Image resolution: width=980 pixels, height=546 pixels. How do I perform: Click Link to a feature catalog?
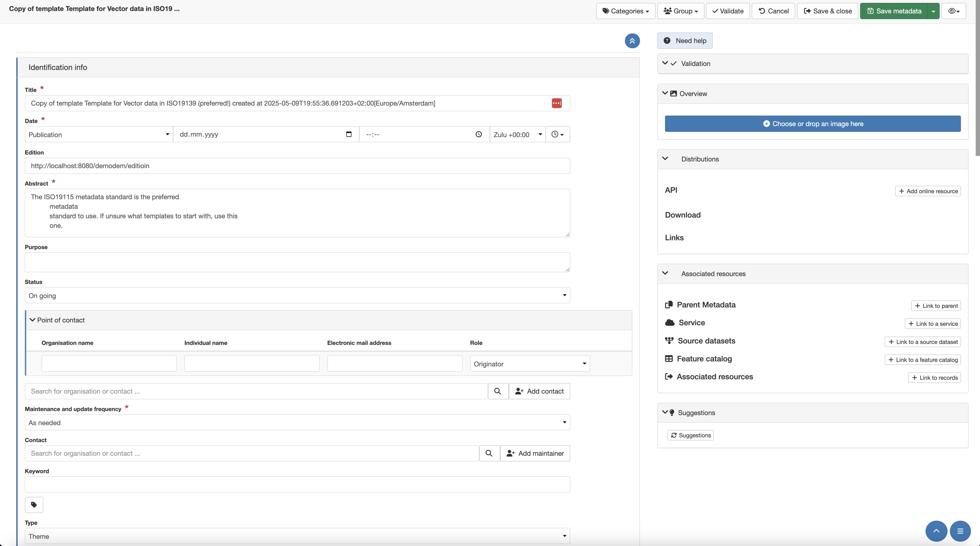coord(922,359)
